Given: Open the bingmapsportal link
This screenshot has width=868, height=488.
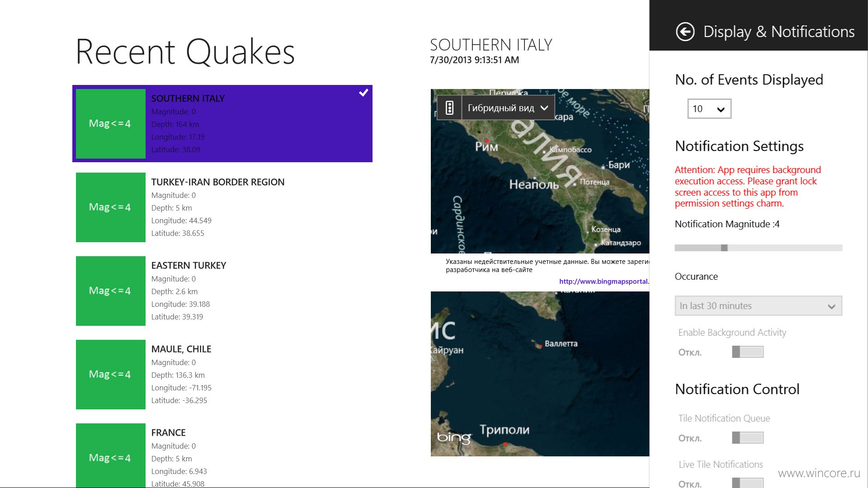Looking at the screenshot, I should pyautogui.click(x=604, y=281).
